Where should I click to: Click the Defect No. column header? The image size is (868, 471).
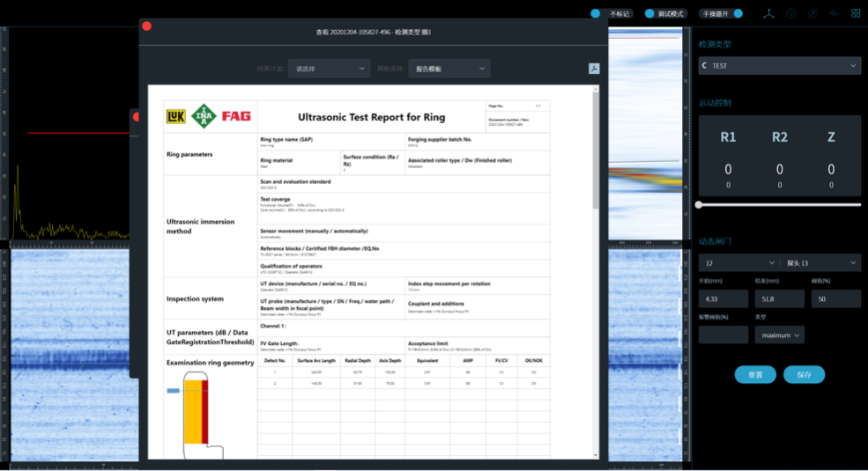point(275,360)
